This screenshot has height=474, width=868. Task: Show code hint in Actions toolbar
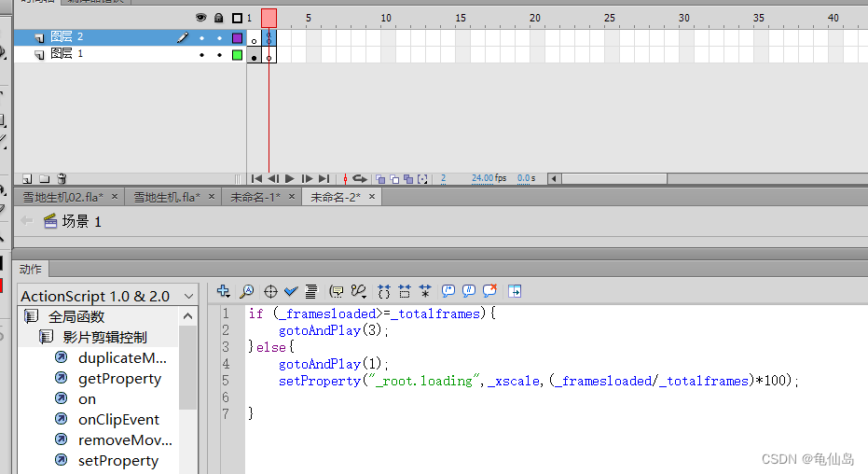coord(336,291)
